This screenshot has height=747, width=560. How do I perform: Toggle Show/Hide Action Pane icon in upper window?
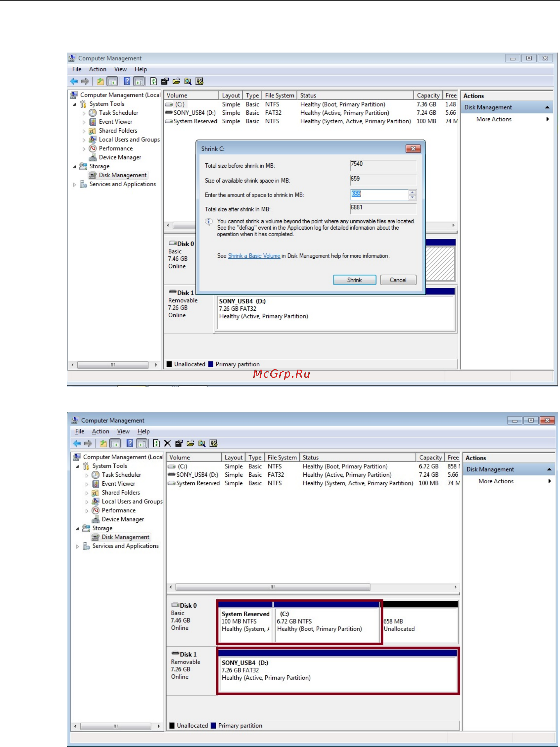pos(139,81)
